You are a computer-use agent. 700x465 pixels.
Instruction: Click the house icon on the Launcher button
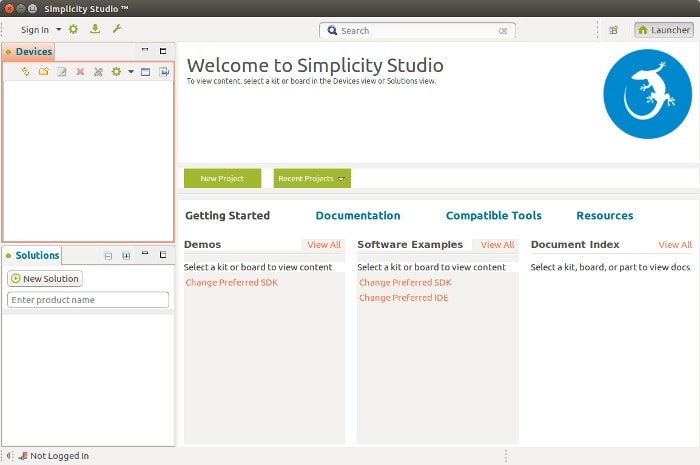[x=642, y=30]
